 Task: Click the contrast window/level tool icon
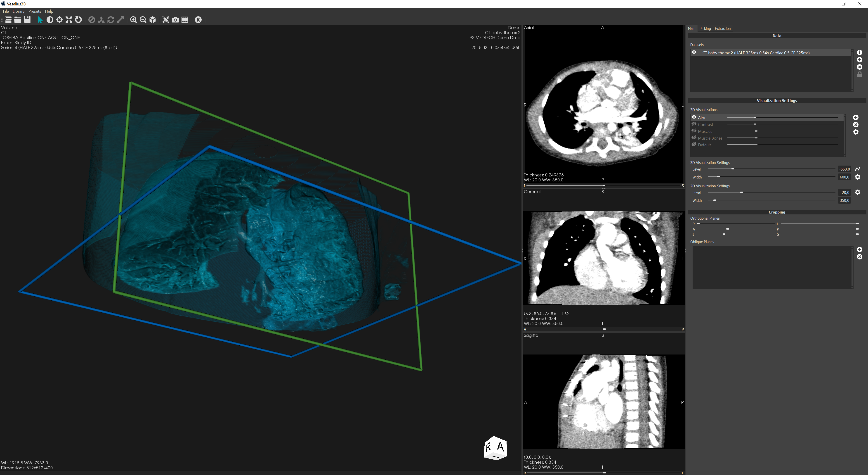tap(50, 20)
